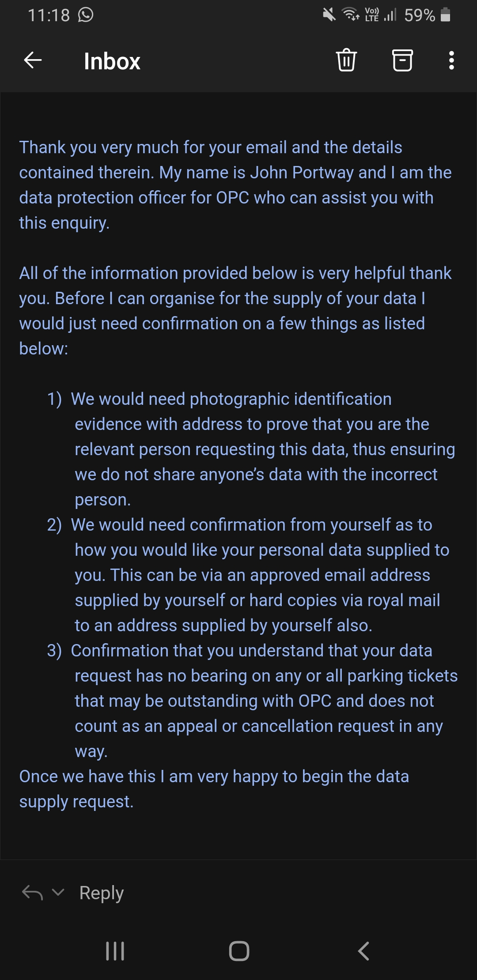This screenshot has width=477, height=980.
Task: Expand reply options chevron next to Reply
Action: tap(58, 893)
